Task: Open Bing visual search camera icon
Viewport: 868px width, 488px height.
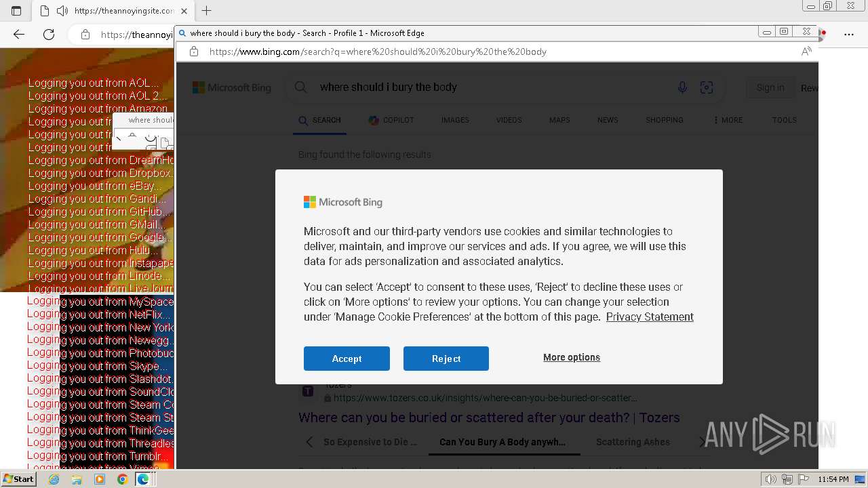Action: pos(707,87)
